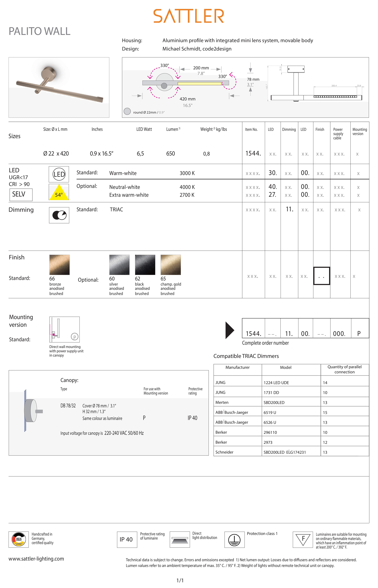Open the www.sattler-lighting.com link
This screenshot has height=588, width=378.
36,559
